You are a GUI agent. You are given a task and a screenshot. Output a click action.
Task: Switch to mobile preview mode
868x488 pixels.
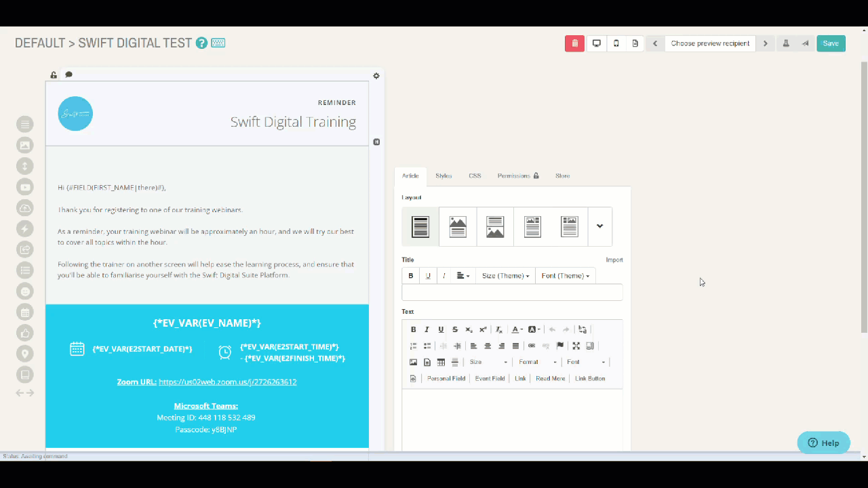[x=616, y=43]
